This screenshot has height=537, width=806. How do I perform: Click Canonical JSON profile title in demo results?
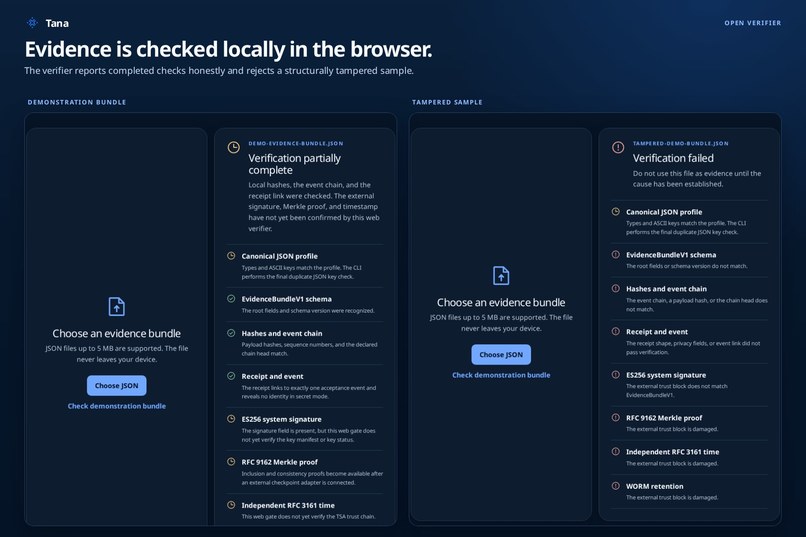click(x=280, y=256)
